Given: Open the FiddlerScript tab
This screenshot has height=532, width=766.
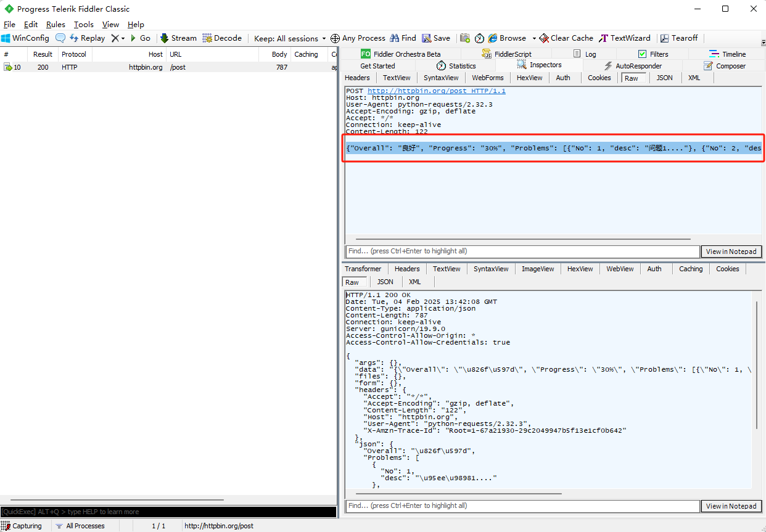Looking at the screenshot, I should 506,54.
